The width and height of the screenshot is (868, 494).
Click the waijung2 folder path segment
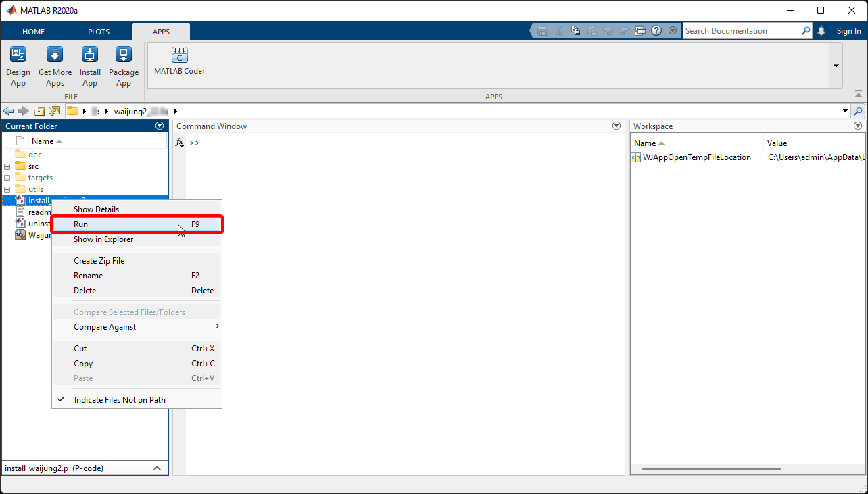[141, 111]
